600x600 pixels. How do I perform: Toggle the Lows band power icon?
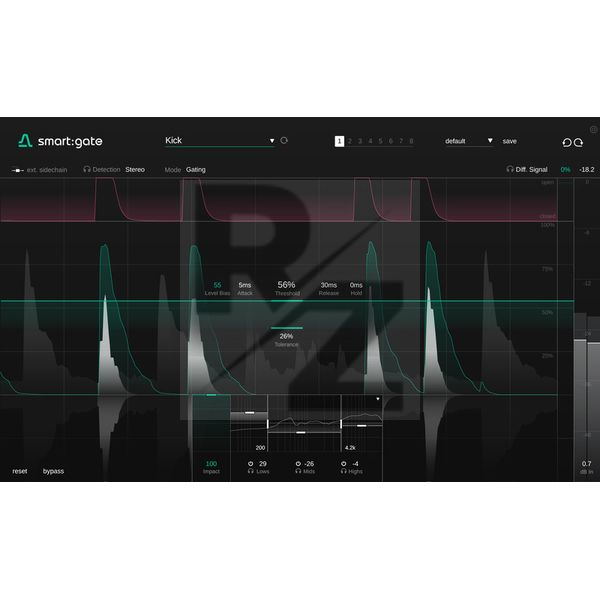251,463
